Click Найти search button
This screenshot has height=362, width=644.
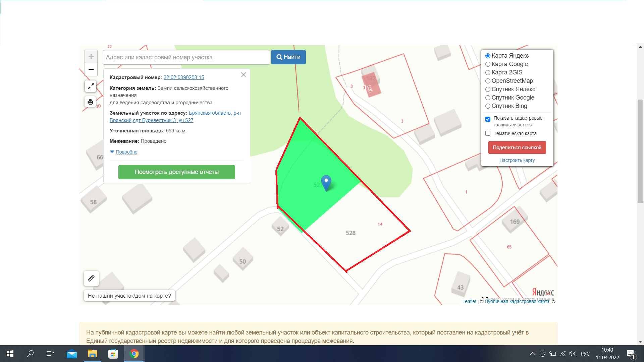click(288, 57)
